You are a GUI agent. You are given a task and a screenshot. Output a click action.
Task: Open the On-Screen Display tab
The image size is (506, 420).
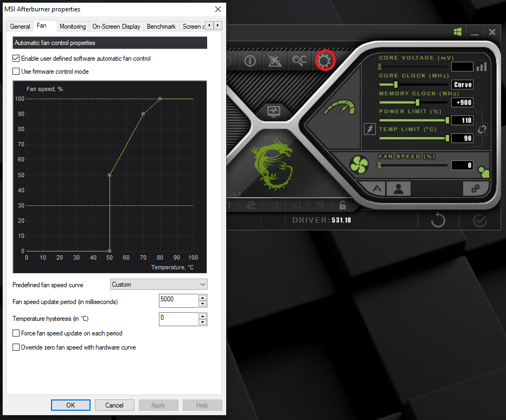click(x=116, y=27)
